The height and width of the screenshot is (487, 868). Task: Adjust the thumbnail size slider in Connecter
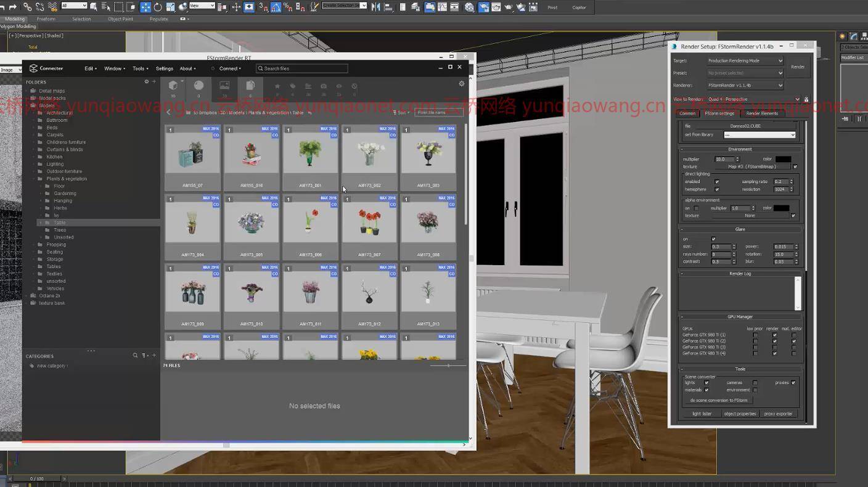click(448, 366)
